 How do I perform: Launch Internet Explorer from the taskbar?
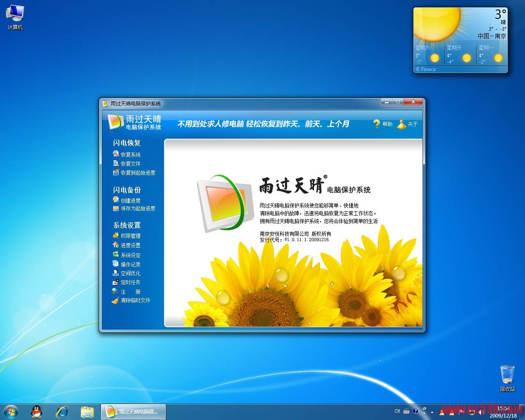(x=62, y=411)
